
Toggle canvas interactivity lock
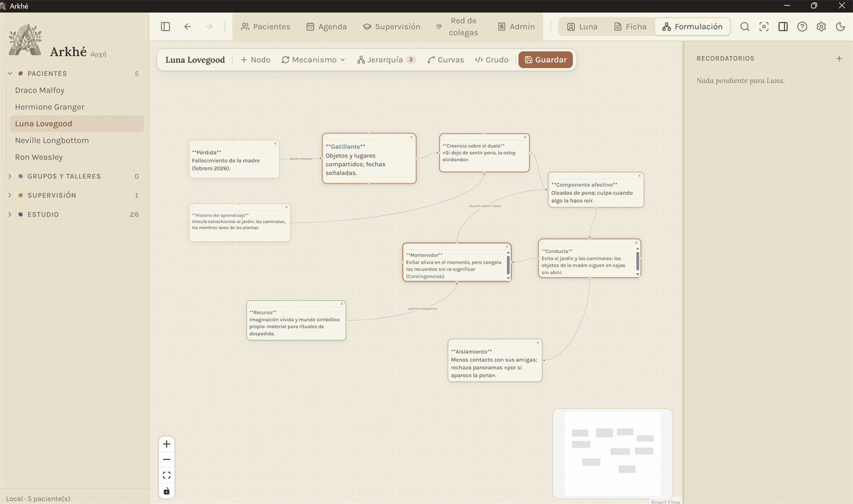click(x=167, y=491)
